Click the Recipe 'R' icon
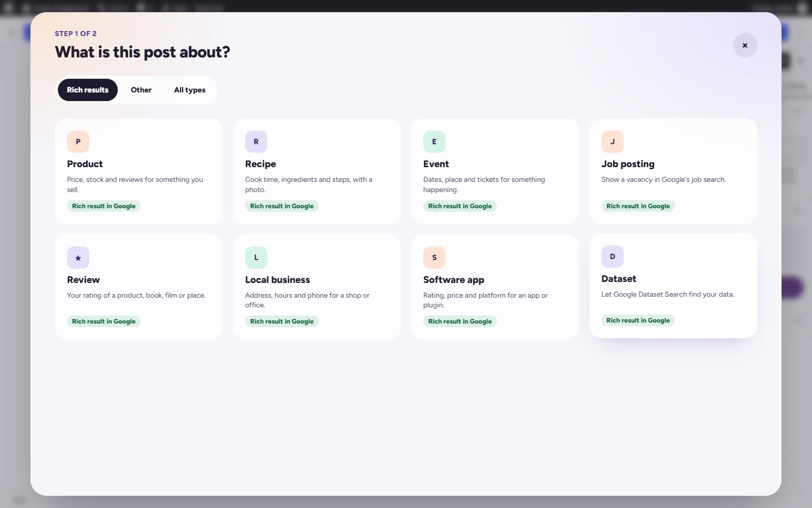This screenshot has height=508, width=812. click(256, 142)
